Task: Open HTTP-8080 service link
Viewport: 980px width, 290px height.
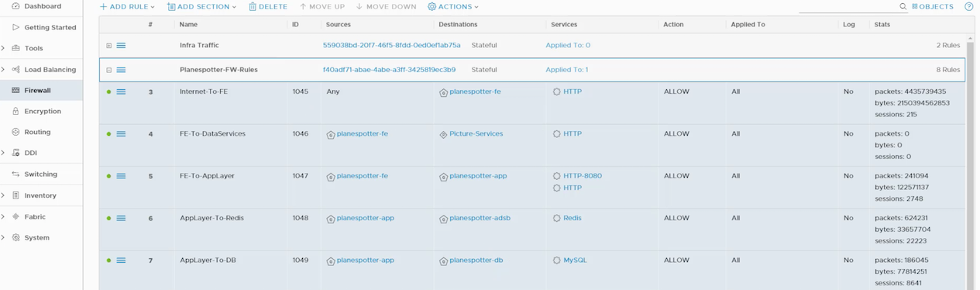Action: (x=583, y=175)
